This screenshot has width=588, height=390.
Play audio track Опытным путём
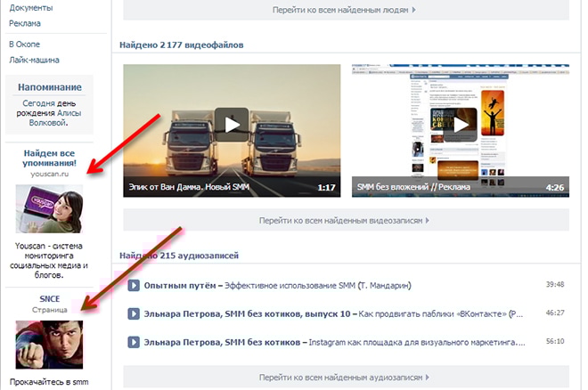click(134, 286)
